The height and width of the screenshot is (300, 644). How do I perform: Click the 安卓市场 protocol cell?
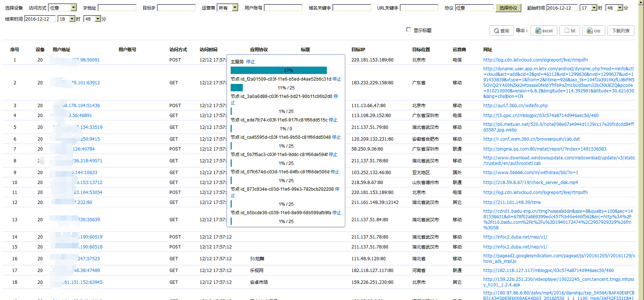(x=259, y=282)
